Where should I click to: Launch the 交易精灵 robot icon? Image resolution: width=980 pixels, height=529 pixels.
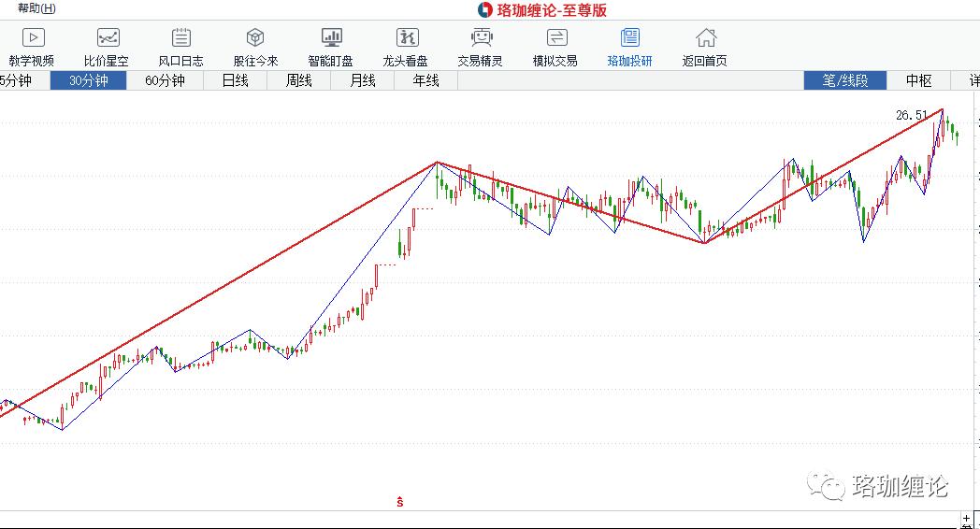pyautogui.click(x=481, y=38)
